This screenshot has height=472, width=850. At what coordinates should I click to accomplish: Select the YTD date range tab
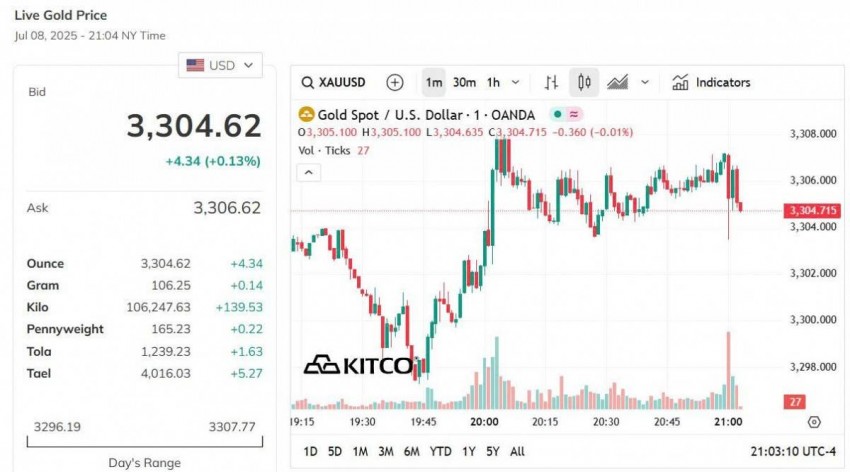pyautogui.click(x=441, y=452)
